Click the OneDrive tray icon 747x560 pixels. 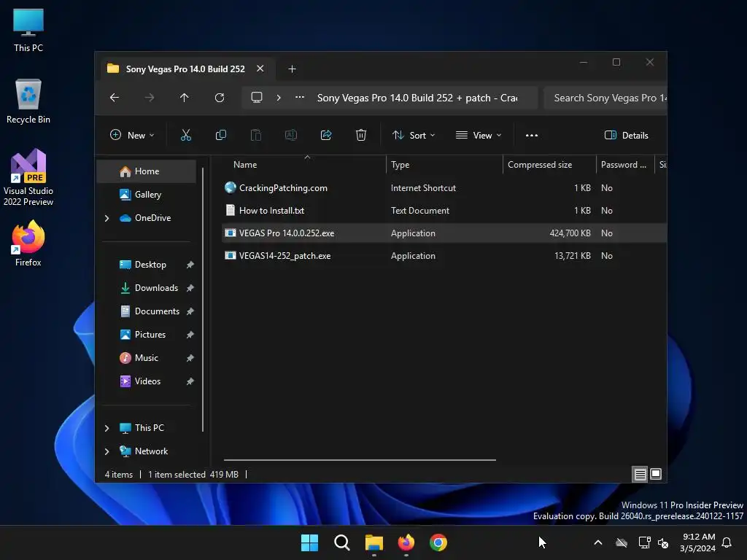pyautogui.click(x=622, y=542)
